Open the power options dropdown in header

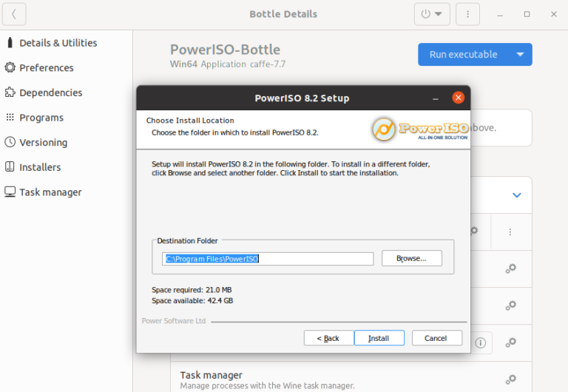pos(432,14)
